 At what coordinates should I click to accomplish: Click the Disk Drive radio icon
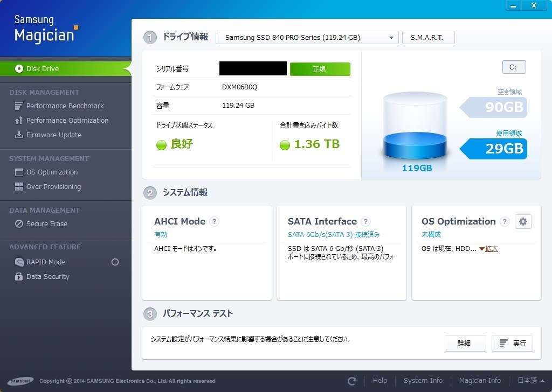(19, 68)
